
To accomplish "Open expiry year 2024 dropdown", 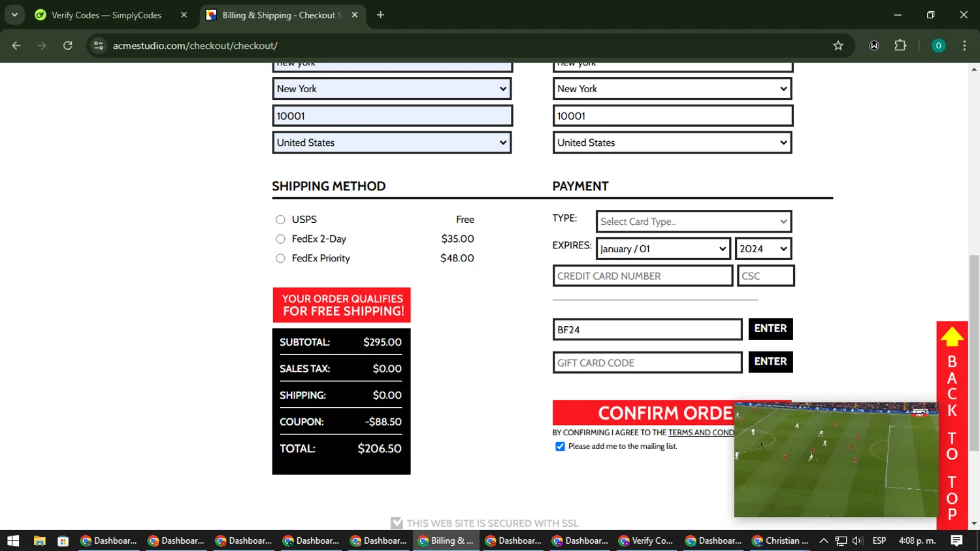I will click(764, 249).
